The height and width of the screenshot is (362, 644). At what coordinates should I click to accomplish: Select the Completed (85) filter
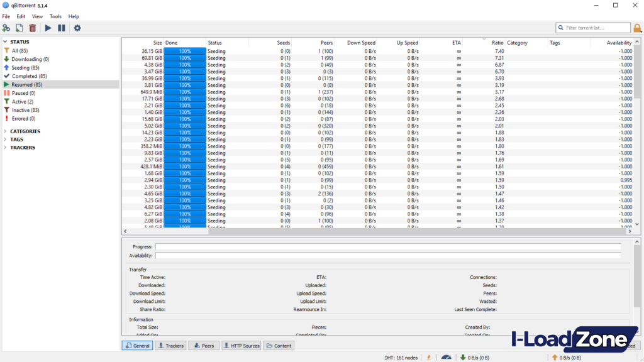coord(29,76)
